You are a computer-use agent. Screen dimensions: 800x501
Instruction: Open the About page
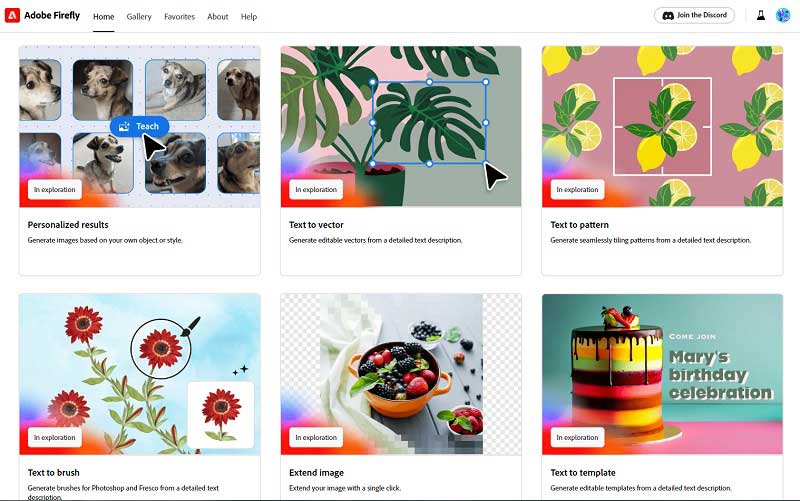[x=217, y=17]
